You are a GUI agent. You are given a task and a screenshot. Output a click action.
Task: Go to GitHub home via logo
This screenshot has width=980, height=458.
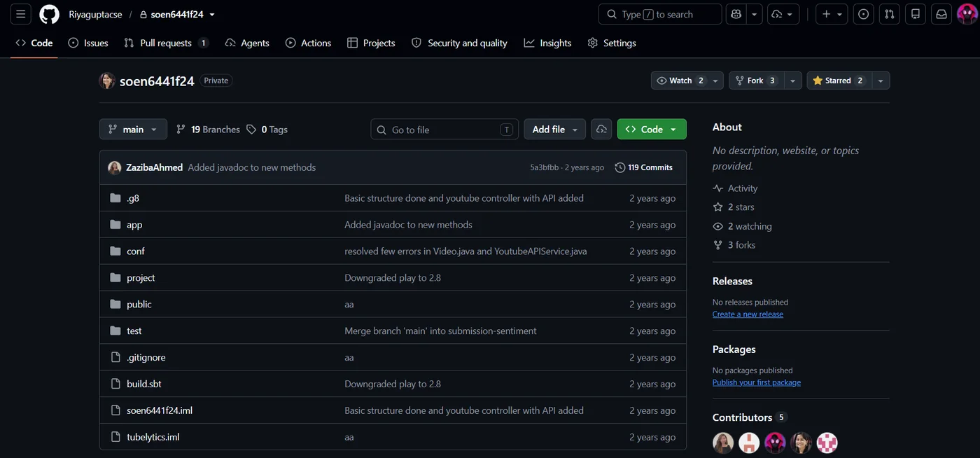[49, 14]
